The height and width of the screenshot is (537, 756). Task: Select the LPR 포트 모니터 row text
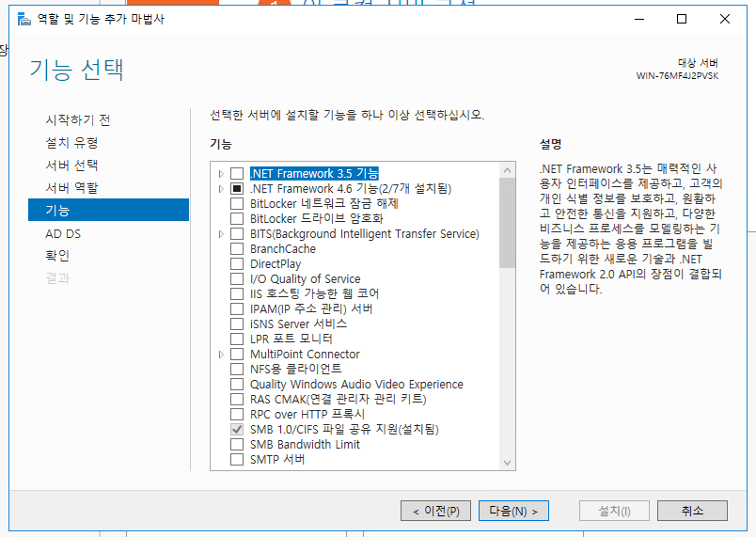tap(291, 339)
